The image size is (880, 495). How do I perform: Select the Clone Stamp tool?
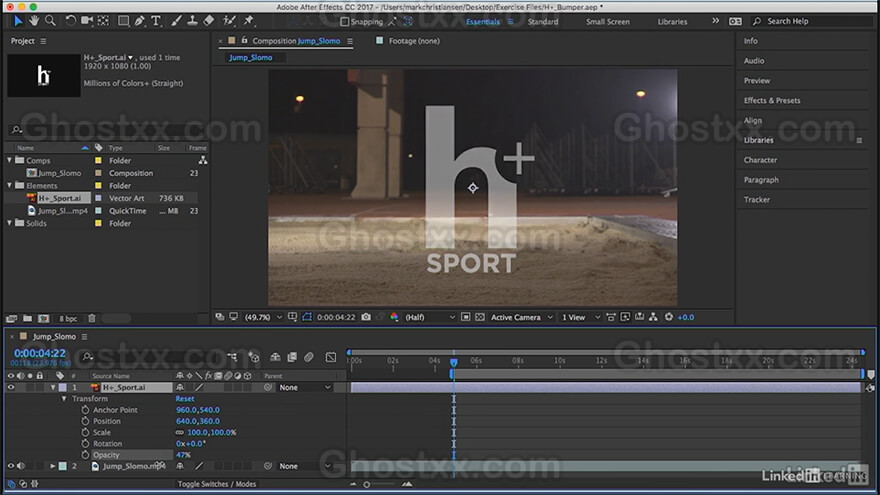[x=192, y=21]
